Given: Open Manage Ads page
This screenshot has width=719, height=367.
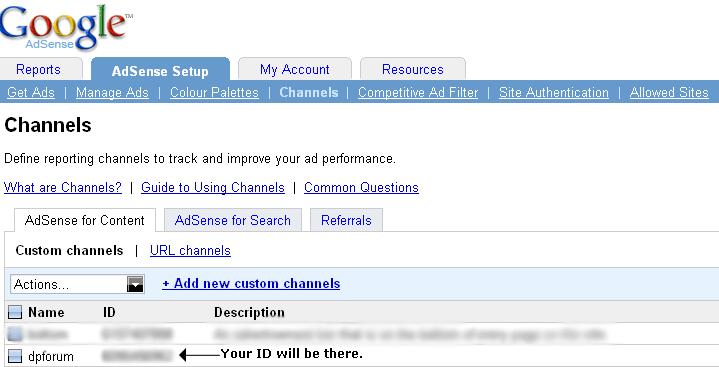Looking at the screenshot, I should coord(112,92).
